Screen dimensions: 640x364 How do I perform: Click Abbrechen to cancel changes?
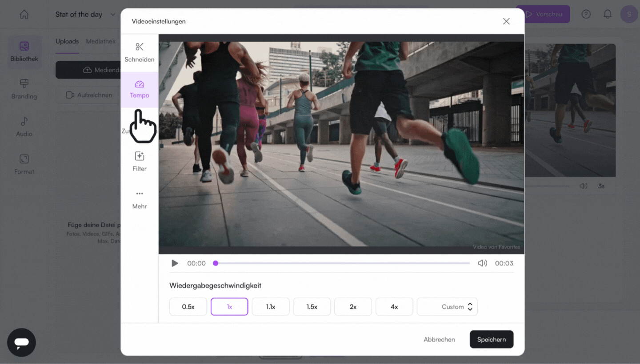point(439,340)
